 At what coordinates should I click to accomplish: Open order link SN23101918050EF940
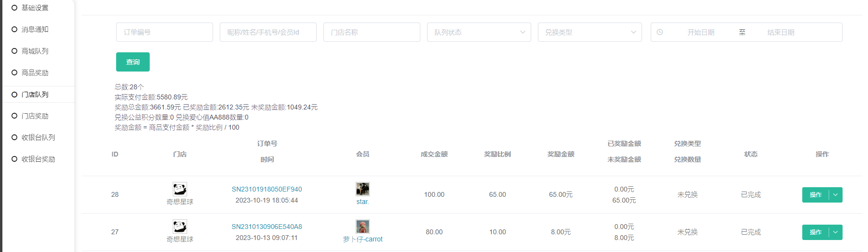click(x=267, y=189)
